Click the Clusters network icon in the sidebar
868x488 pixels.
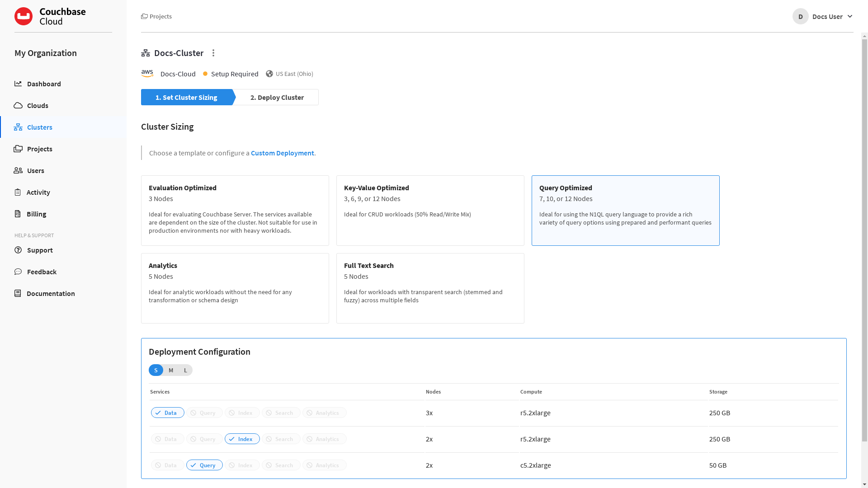click(18, 127)
